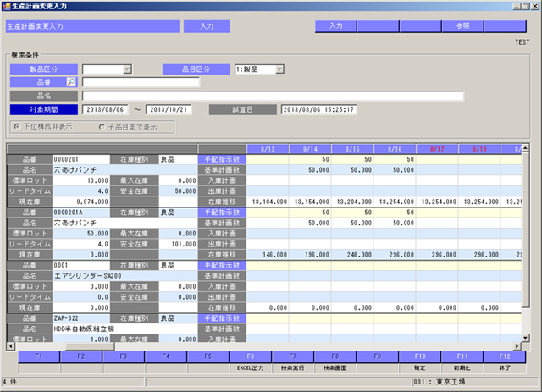Click the 対象期間 label
This screenshot has width=542, height=392.
click(43, 109)
